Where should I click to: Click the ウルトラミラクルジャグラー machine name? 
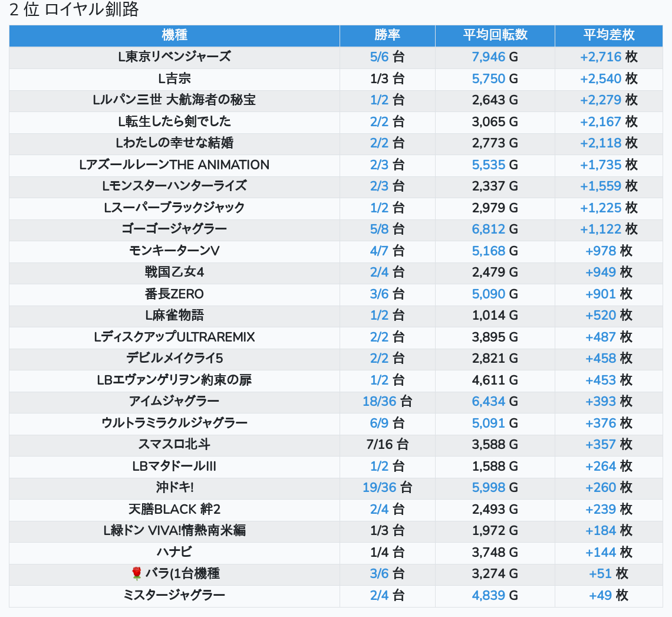pyautogui.click(x=174, y=423)
